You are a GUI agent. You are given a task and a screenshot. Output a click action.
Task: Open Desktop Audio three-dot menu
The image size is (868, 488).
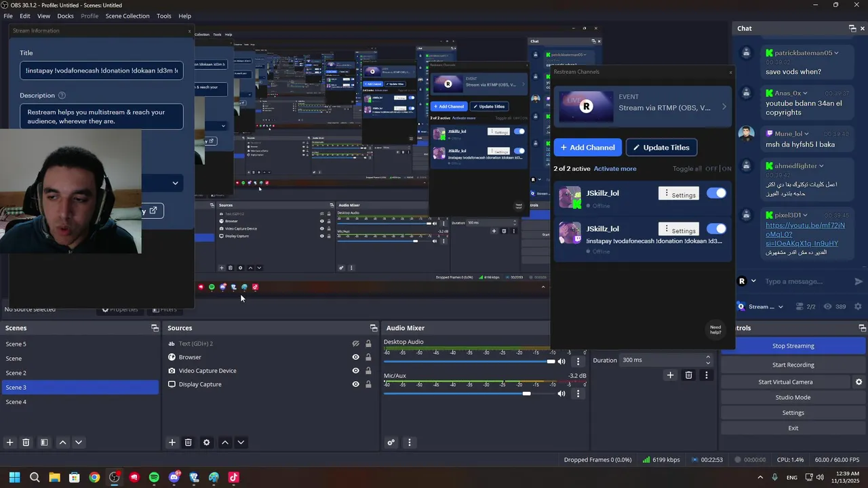(578, 361)
